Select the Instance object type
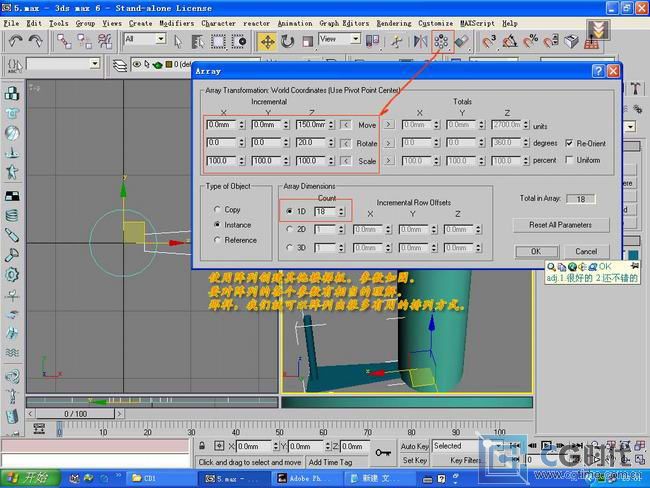The height and width of the screenshot is (488, 650). click(217, 224)
